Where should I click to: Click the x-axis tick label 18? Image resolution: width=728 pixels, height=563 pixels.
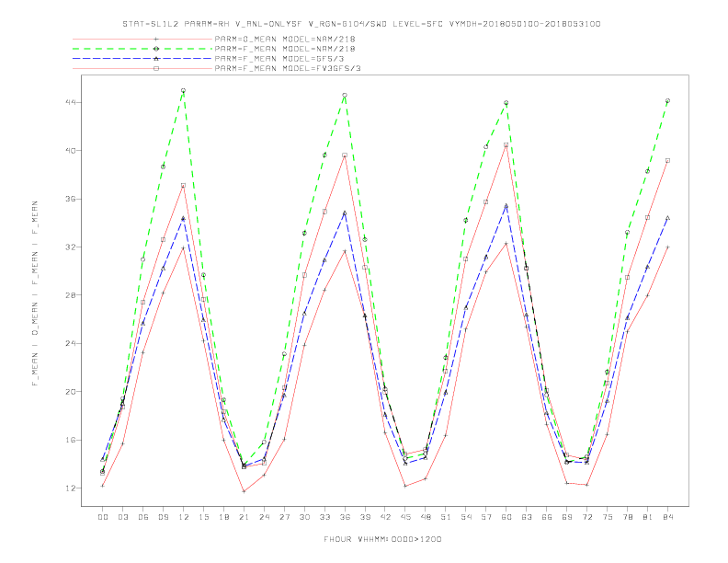pyautogui.click(x=223, y=517)
